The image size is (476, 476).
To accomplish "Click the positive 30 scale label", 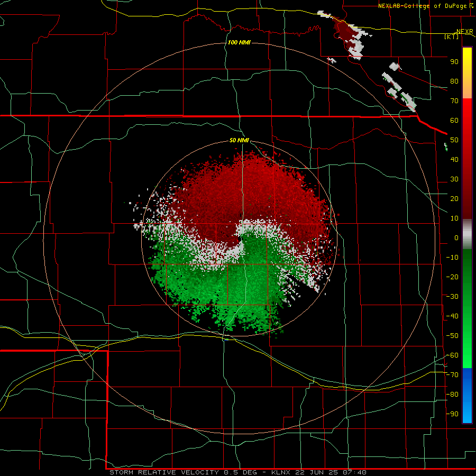I will [454, 179].
